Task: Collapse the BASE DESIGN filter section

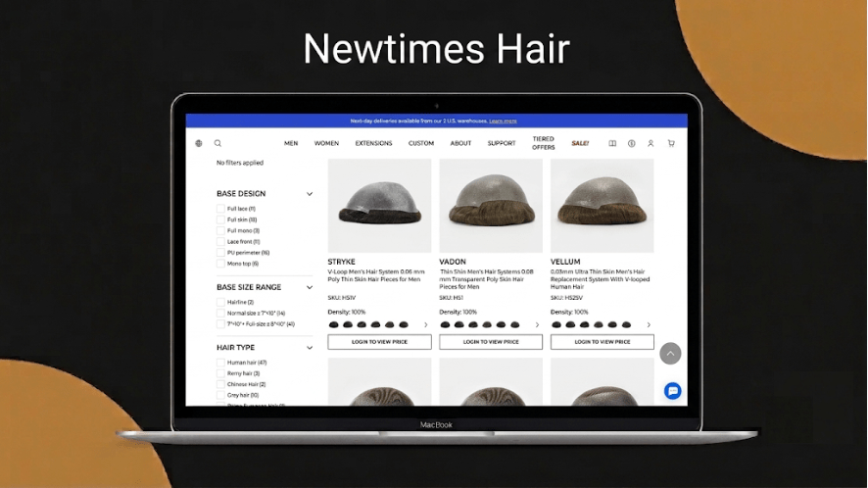Action: click(310, 194)
